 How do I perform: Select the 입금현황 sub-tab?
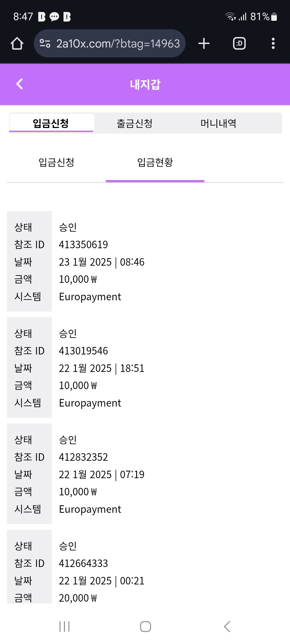(155, 162)
